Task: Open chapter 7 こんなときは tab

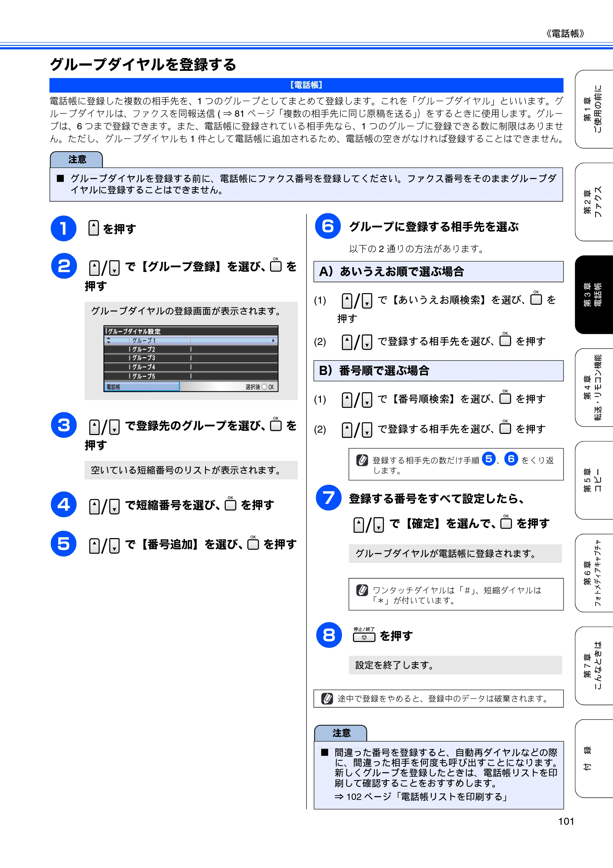Action: click(x=594, y=666)
